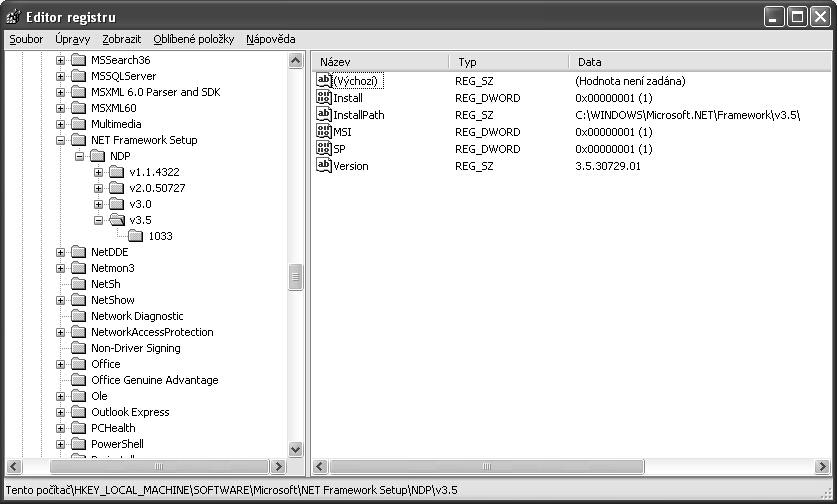Select the PCHealth key

pyautogui.click(x=113, y=428)
